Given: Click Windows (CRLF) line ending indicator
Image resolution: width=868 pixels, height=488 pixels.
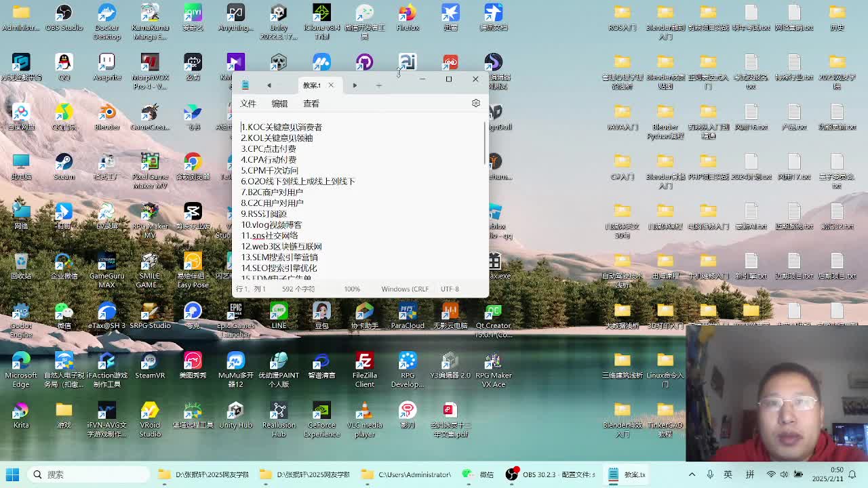Looking at the screenshot, I should (x=405, y=289).
